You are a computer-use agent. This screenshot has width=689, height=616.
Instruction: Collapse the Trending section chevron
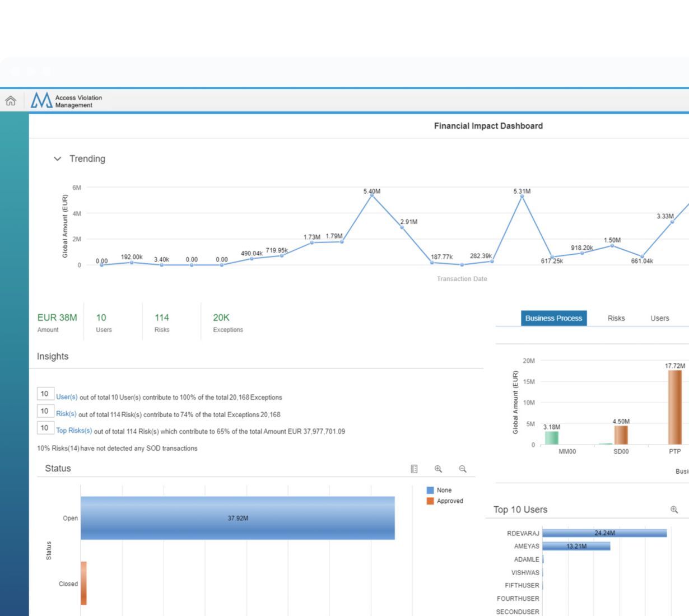57,159
